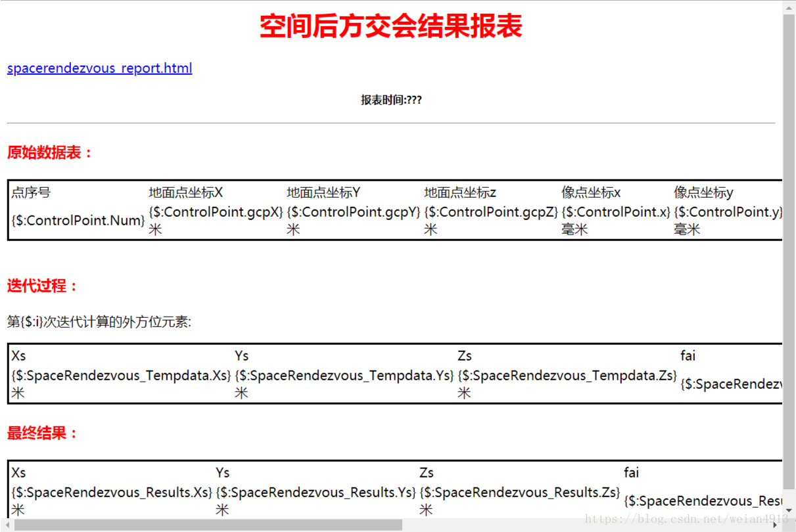Click the fai header in results table

631,472
